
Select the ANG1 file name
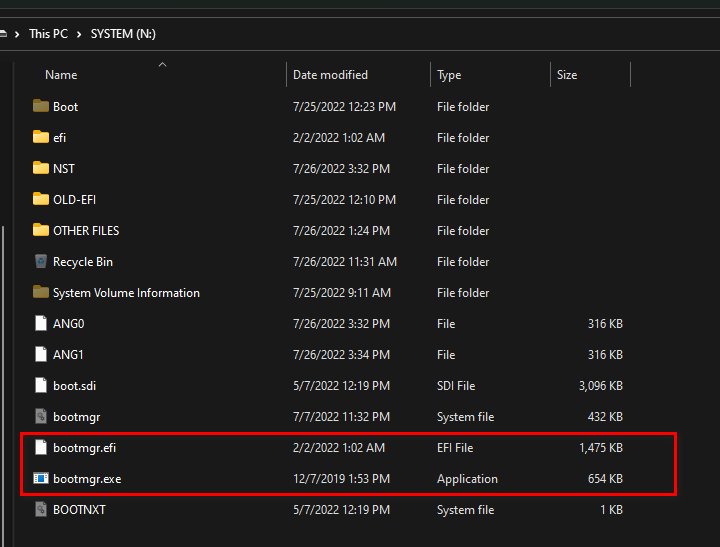point(68,355)
